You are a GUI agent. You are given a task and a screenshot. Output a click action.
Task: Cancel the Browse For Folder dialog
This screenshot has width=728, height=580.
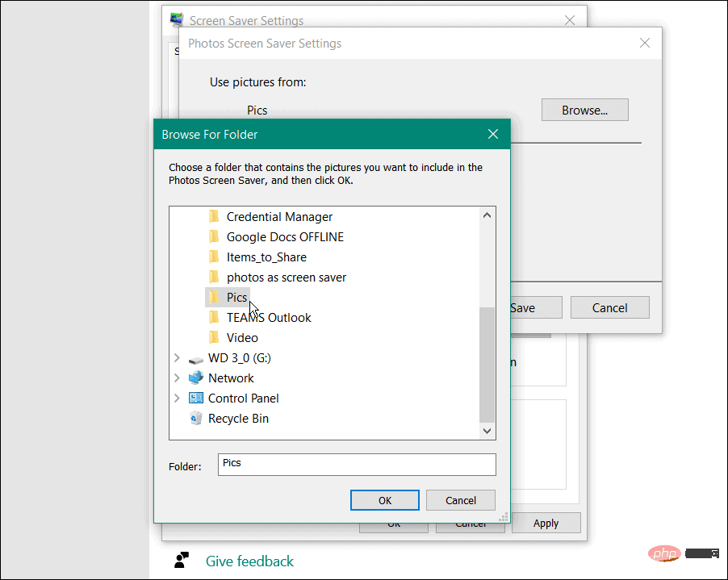[x=461, y=500]
